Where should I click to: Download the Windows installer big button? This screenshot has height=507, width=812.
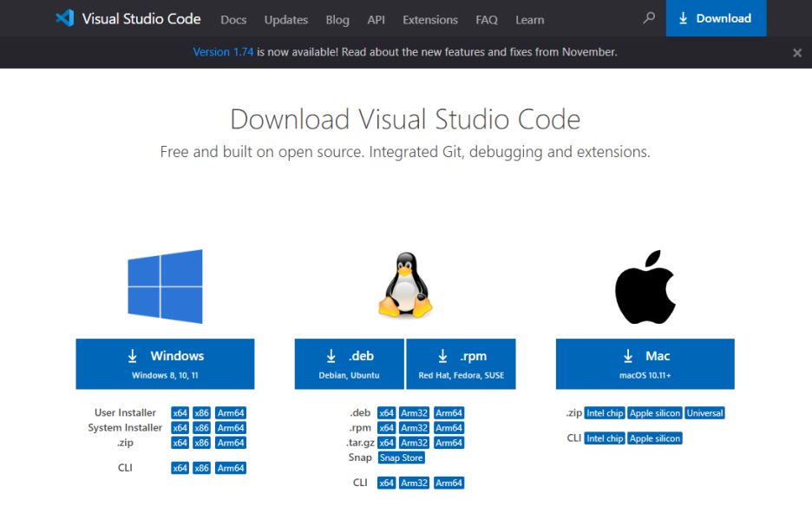click(x=165, y=364)
